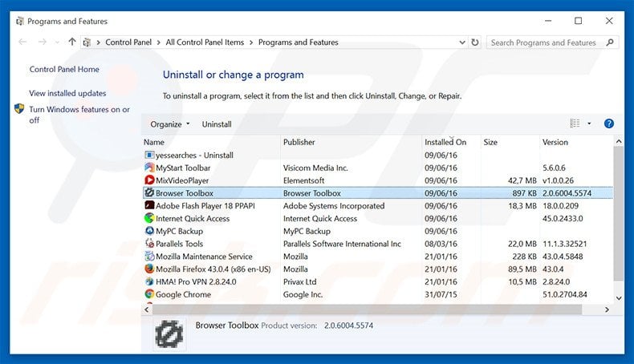634x364 pixels.
Task: Click the Help question mark icon
Action: (x=608, y=123)
